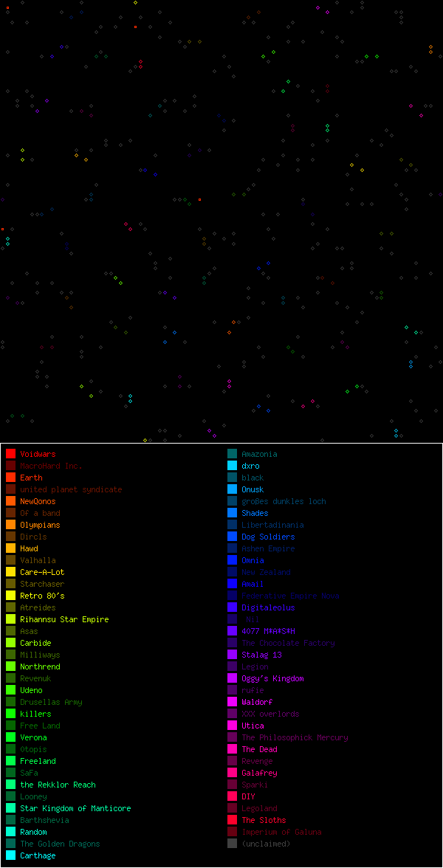Click the gray (unclaimed) swatch
The image size is (443, 868).
click(232, 844)
